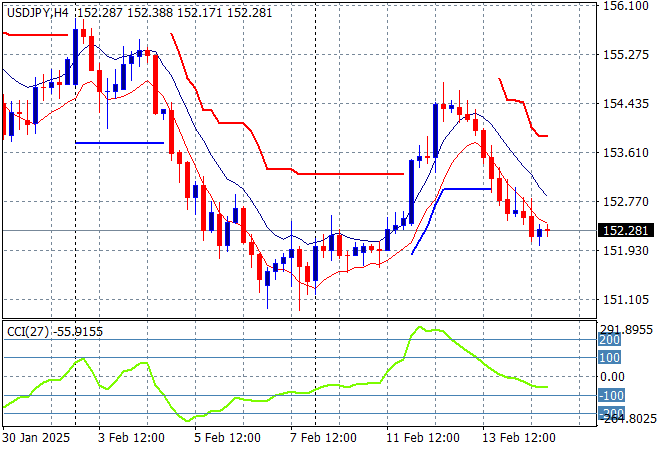Select the blue horizontal line near 3 Feb

coord(119,143)
